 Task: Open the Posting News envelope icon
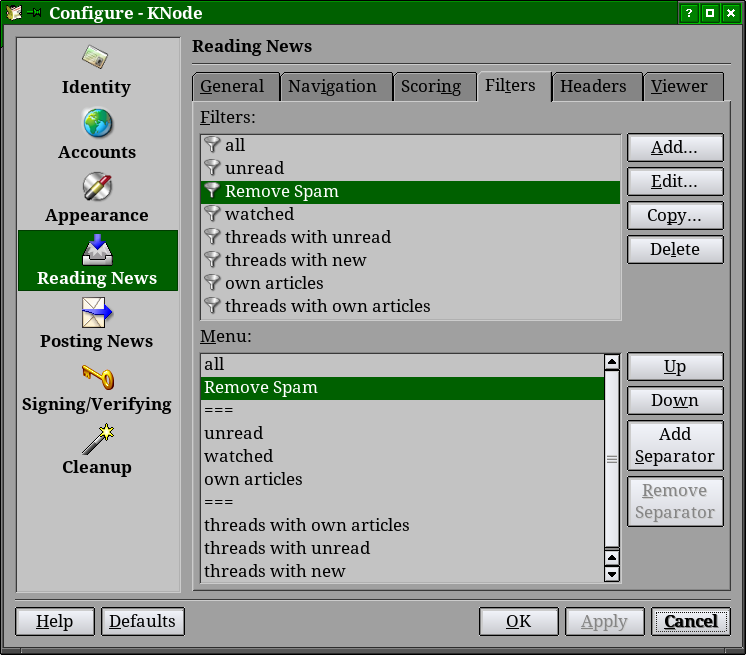97,313
